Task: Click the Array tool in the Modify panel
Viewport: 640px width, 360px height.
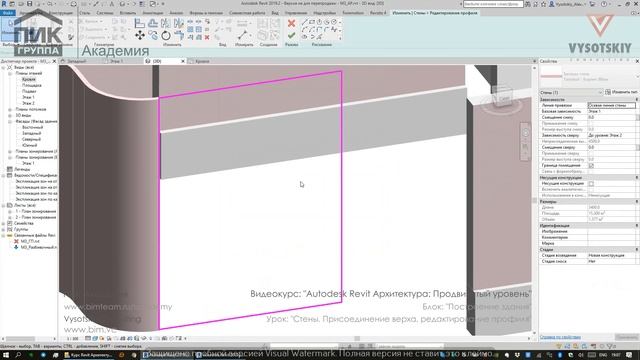Action: (190, 29)
